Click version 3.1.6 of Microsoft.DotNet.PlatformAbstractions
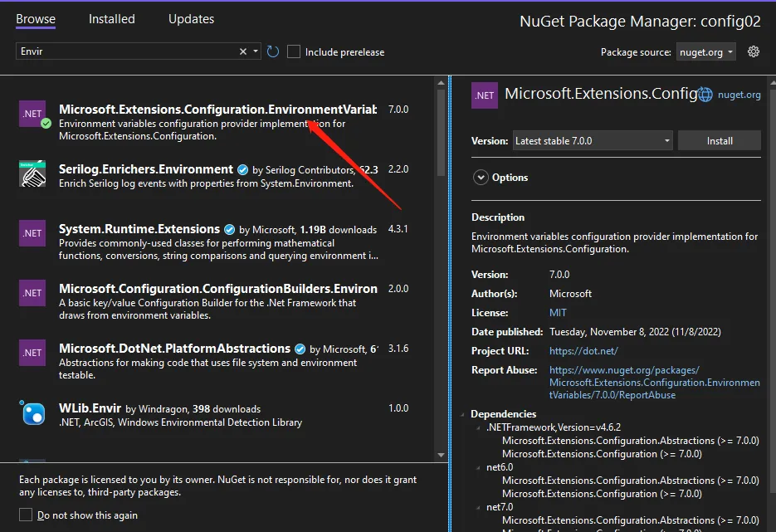 tap(398, 349)
